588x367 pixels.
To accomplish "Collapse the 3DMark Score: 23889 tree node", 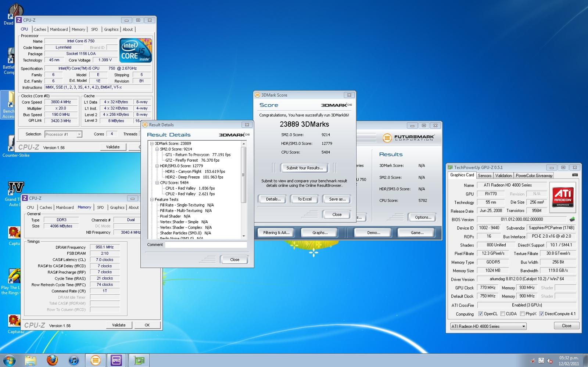I will tap(151, 144).
